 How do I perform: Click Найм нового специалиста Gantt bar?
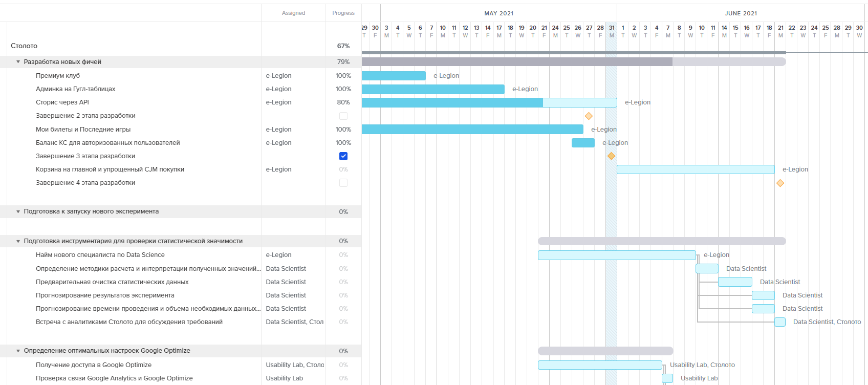coord(616,255)
